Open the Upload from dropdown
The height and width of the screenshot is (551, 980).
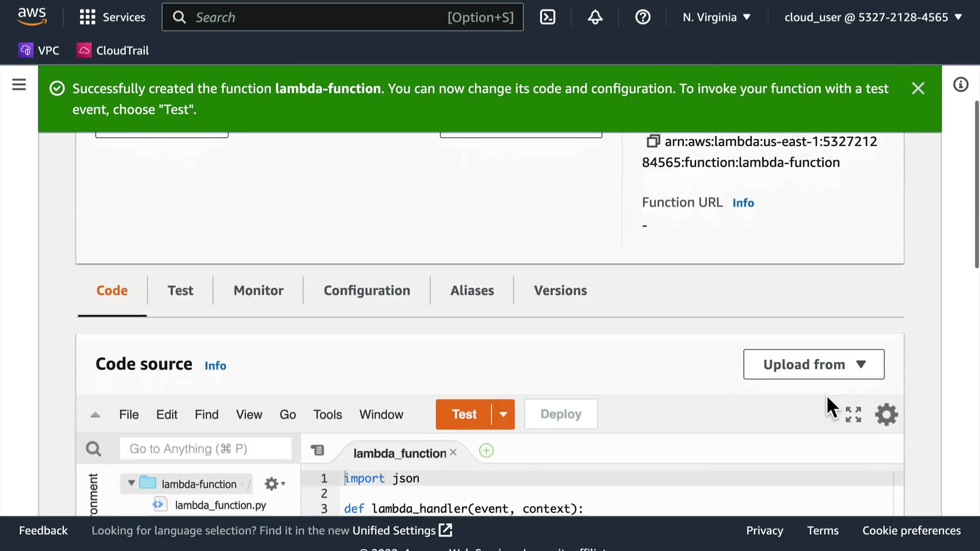(x=814, y=364)
